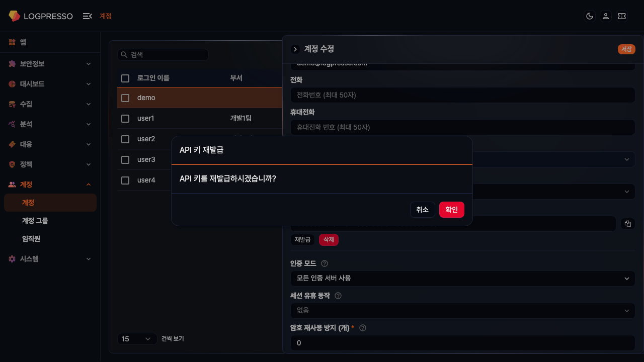
Task: Click the 전화 phone number input field
Action: (462, 95)
